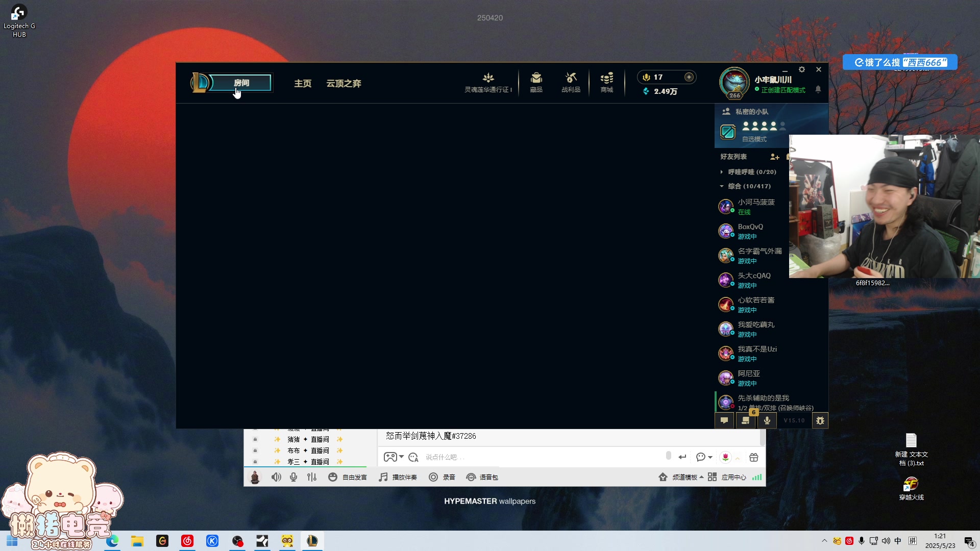Click 私密的小队 party header
980x551 pixels.
tap(751, 111)
